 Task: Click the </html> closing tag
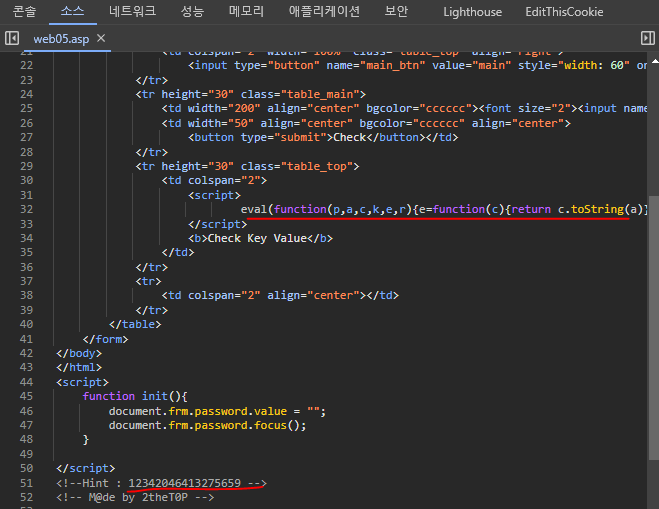pyautogui.click(x=79, y=367)
